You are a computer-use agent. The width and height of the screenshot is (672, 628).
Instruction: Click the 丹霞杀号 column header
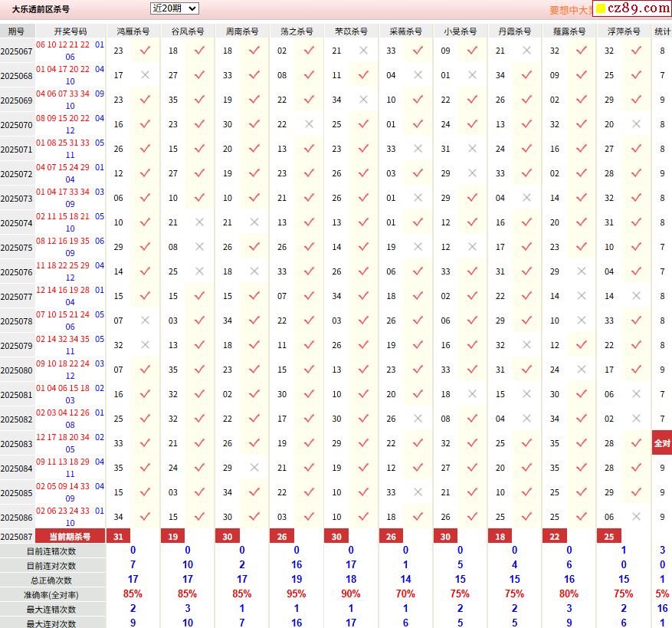[515, 31]
